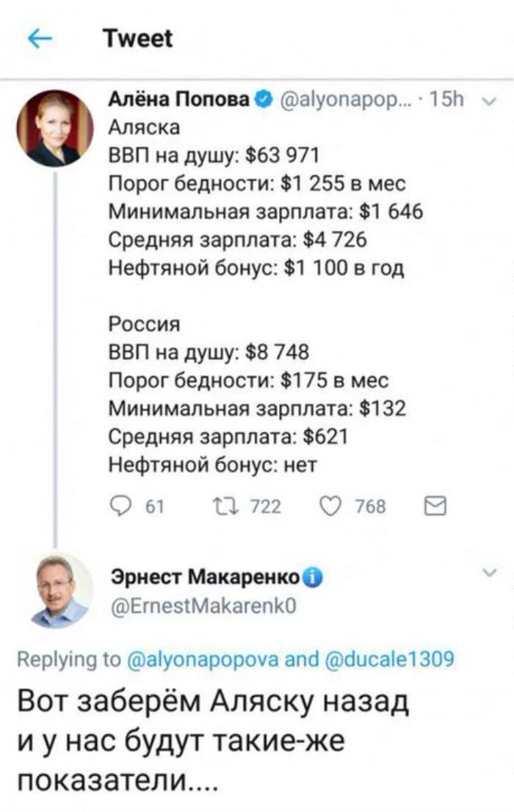The height and width of the screenshot is (812, 514).
Task: Open Алёна Попова's profile picture
Action: (x=55, y=128)
